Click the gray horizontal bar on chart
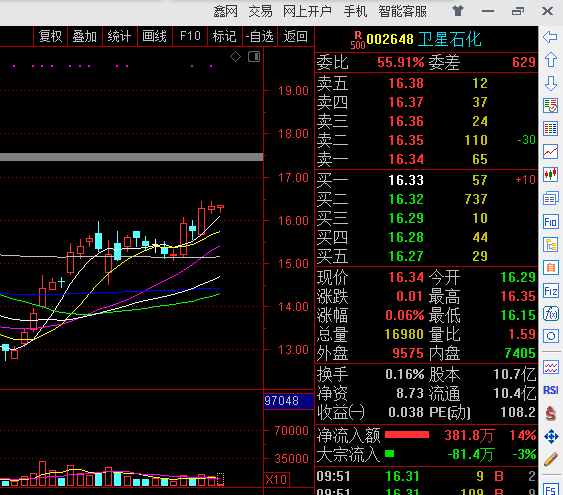 (x=131, y=157)
